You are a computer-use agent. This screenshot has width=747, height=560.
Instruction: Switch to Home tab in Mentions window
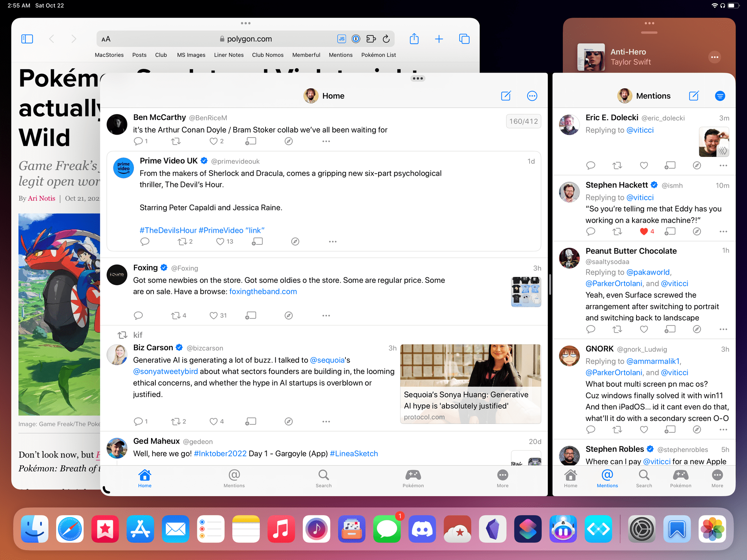[x=570, y=479]
